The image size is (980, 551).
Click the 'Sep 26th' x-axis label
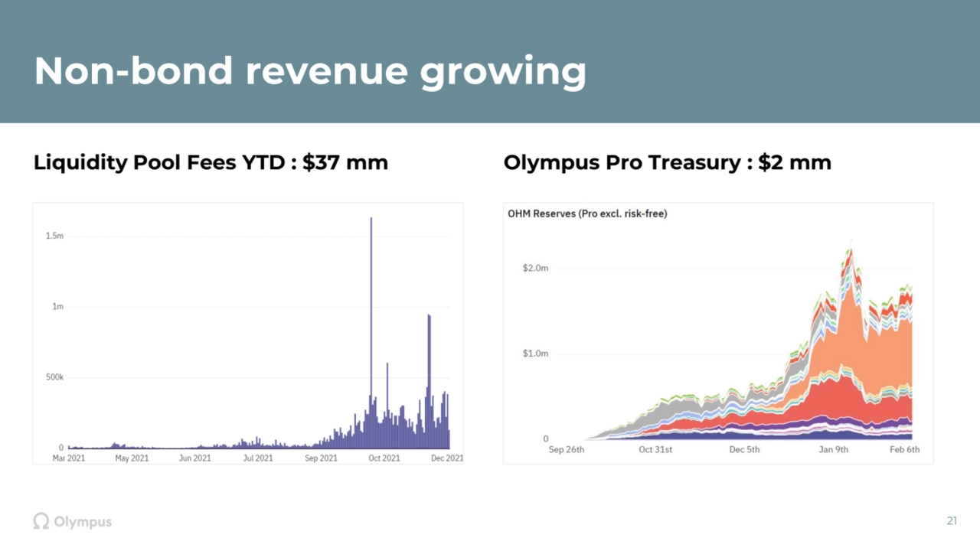point(567,450)
